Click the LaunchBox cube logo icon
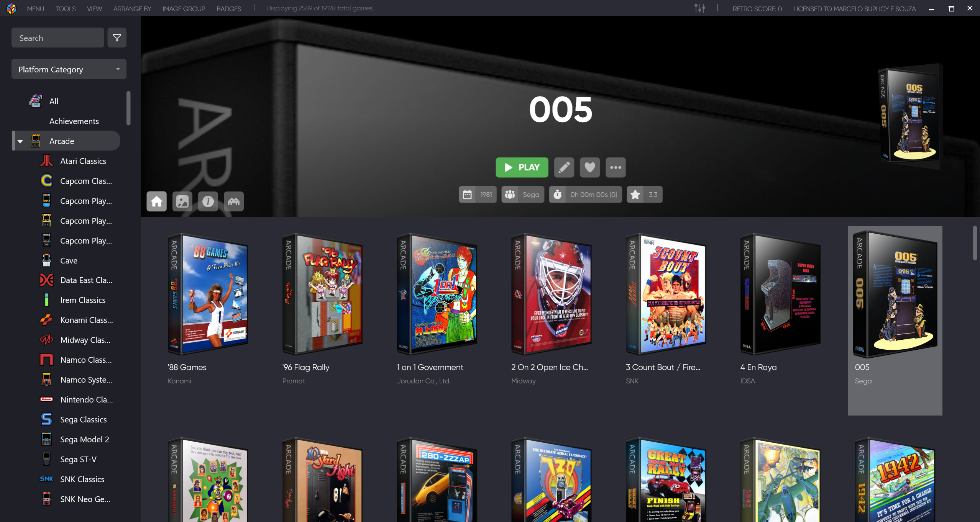Image resolution: width=980 pixels, height=522 pixels. click(11, 8)
